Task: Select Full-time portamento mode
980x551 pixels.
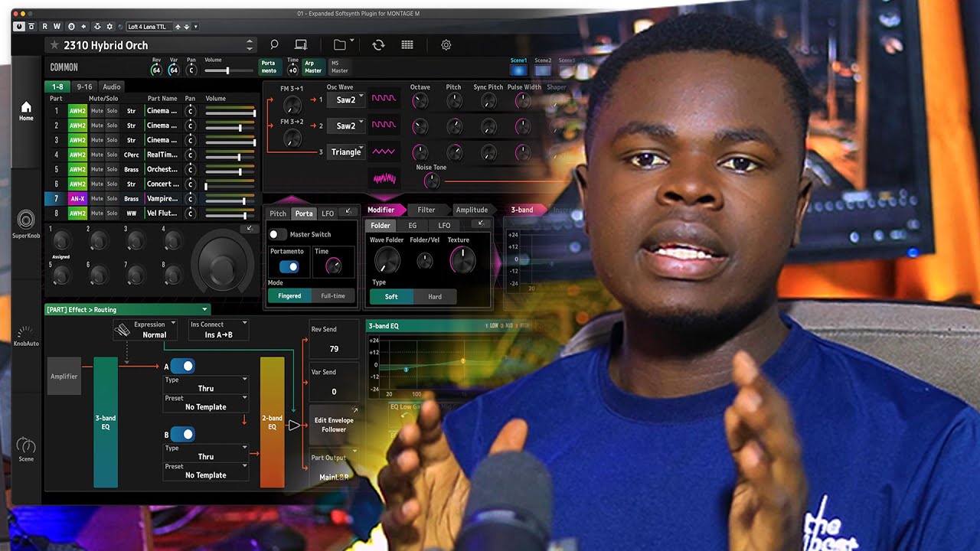Action: point(333,295)
